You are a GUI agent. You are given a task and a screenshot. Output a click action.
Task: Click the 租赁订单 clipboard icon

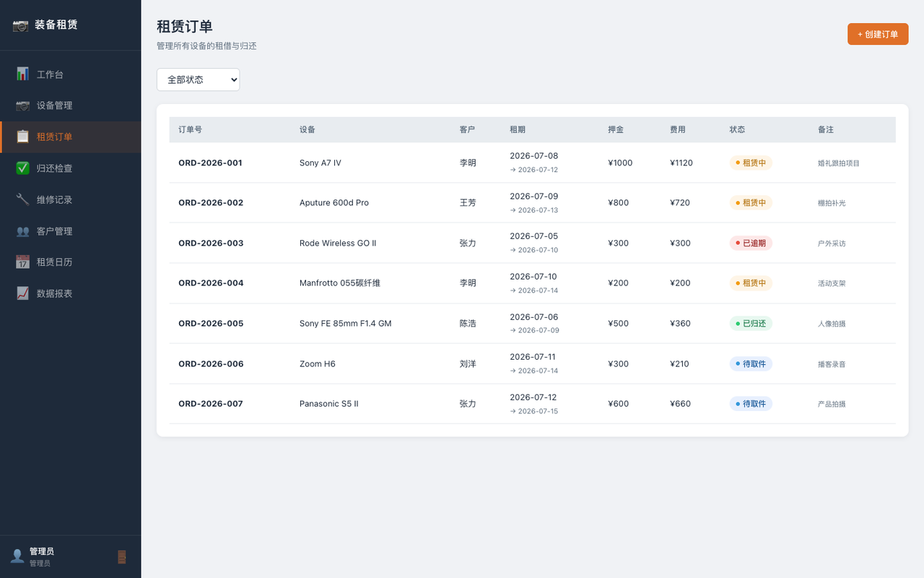pyautogui.click(x=22, y=137)
